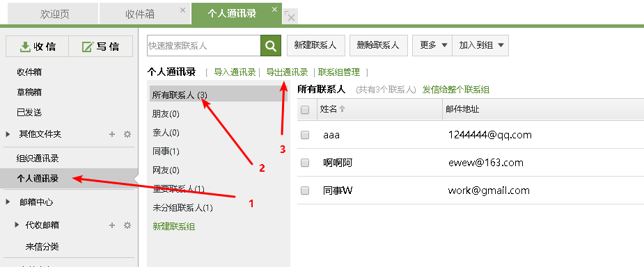Image resolution: width=644 pixels, height=267 pixels.
Task: Click contact name 啊啊阿
Action: [x=338, y=163]
